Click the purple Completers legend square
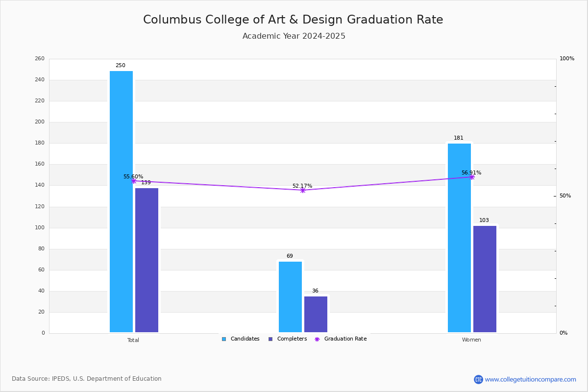588x392 pixels. point(270,339)
